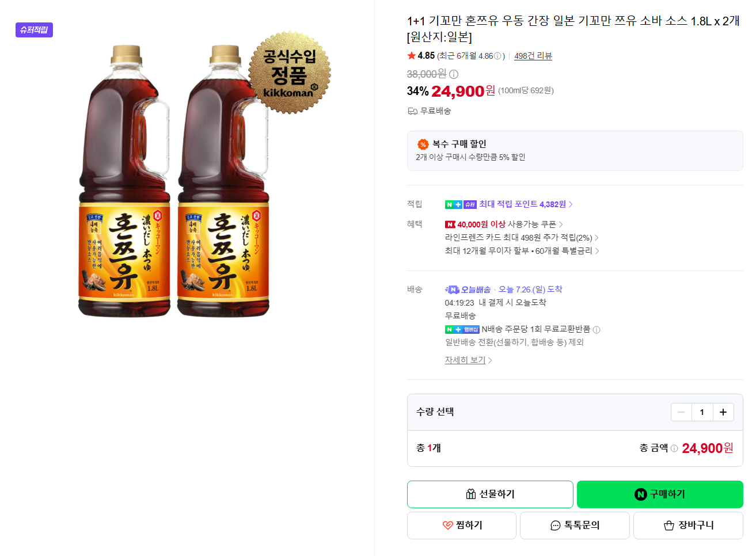The image size is (756, 556).
Task: Click the info icon next to 4.86 rating
Action: (x=497, y=56)
